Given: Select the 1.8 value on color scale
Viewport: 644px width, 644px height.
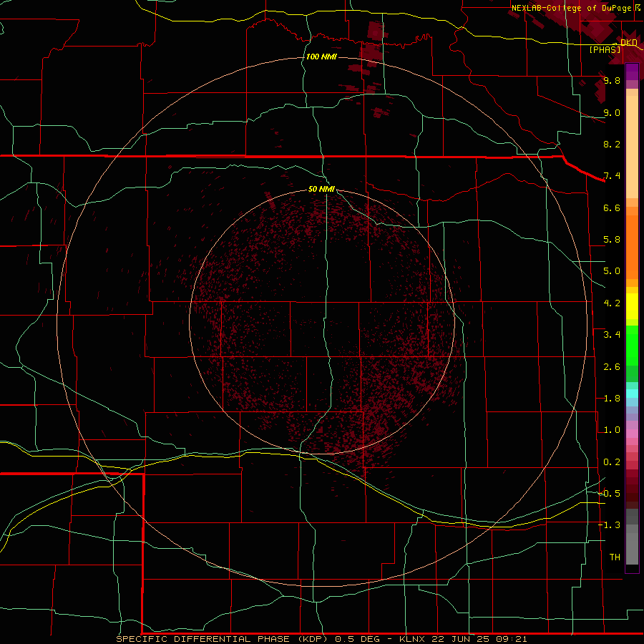Looking at the screenshot, I should (612, 399).
